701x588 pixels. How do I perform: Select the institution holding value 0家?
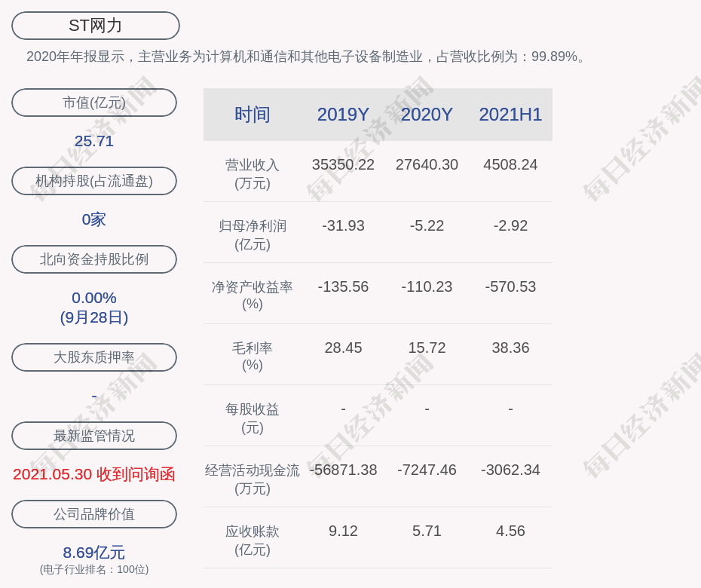click(x=94, y=219)
